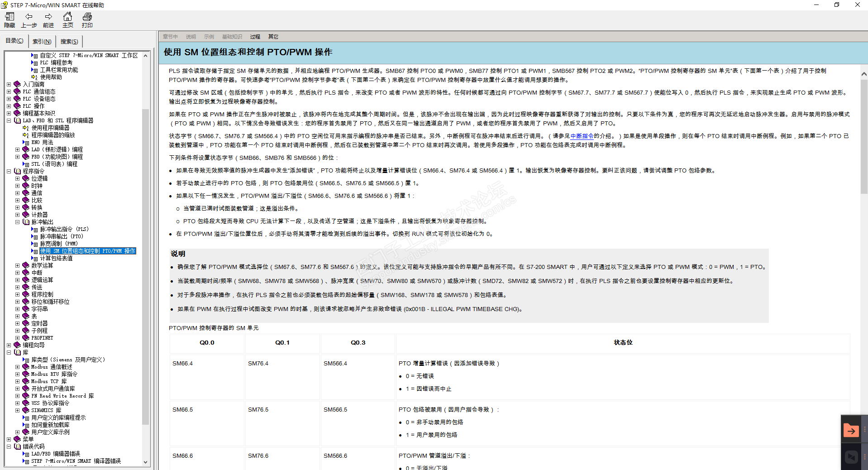Click the book icon beside 位逻辑

click(x=26, y=178)
